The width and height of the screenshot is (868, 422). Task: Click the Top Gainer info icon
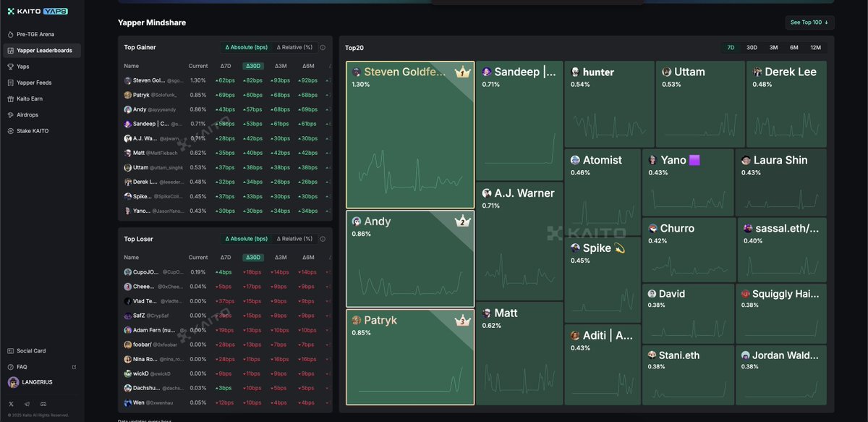pos(323,48)
